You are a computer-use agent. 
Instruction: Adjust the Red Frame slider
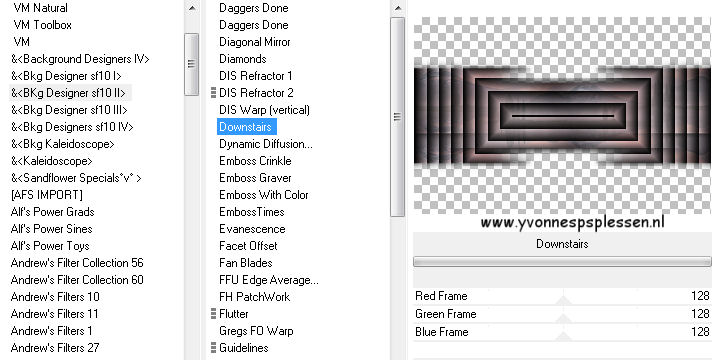coord(562,296)
